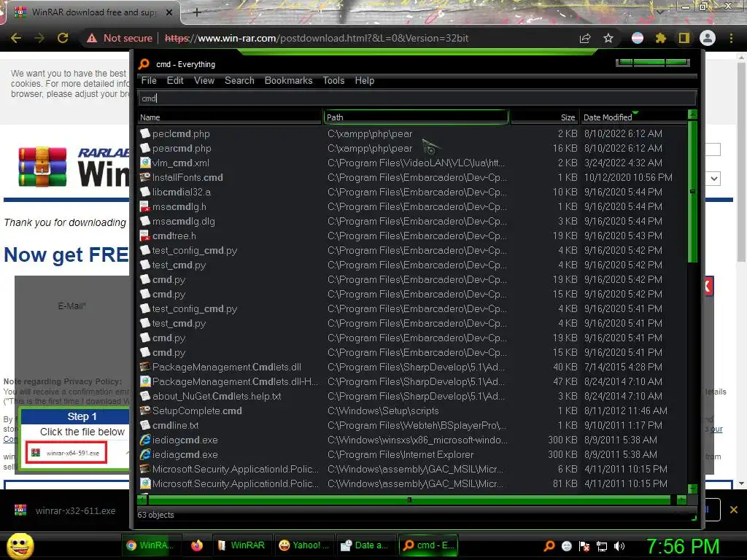Select about_NuGet.Cmdlets.help.txt row
The width and height of the screenshot is (747, 560).
(x=412, y=396)
